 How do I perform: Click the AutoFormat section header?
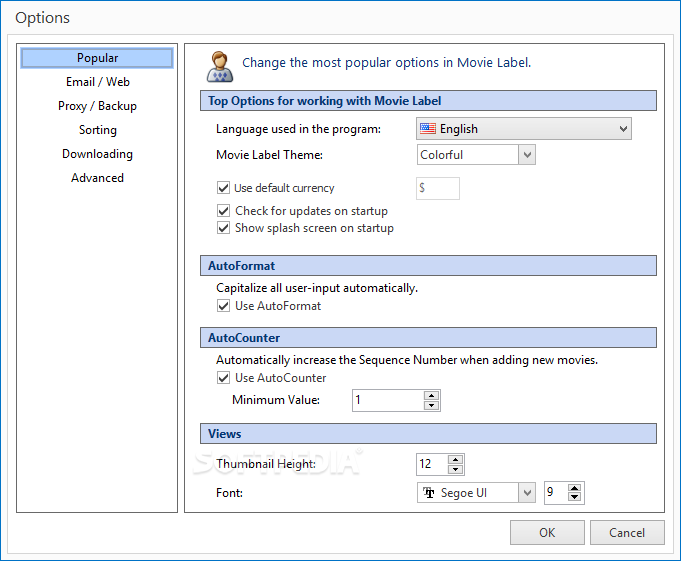click(428, 266)
